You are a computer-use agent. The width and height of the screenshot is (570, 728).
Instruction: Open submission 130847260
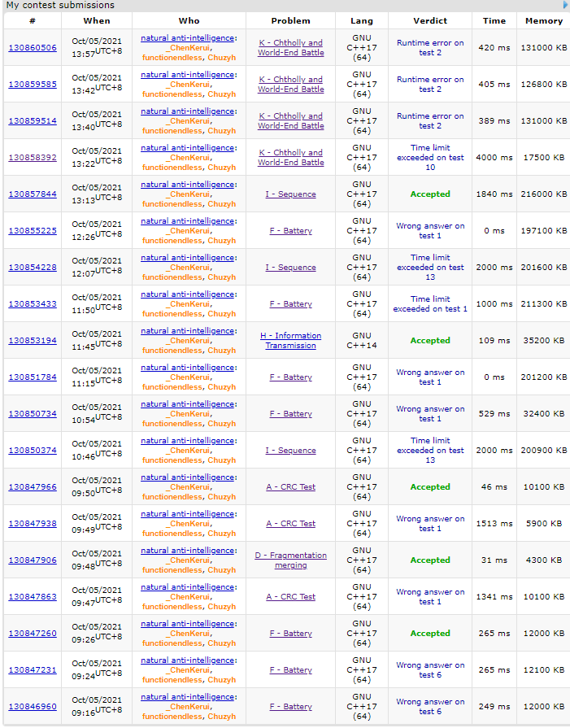pos(33,634)
